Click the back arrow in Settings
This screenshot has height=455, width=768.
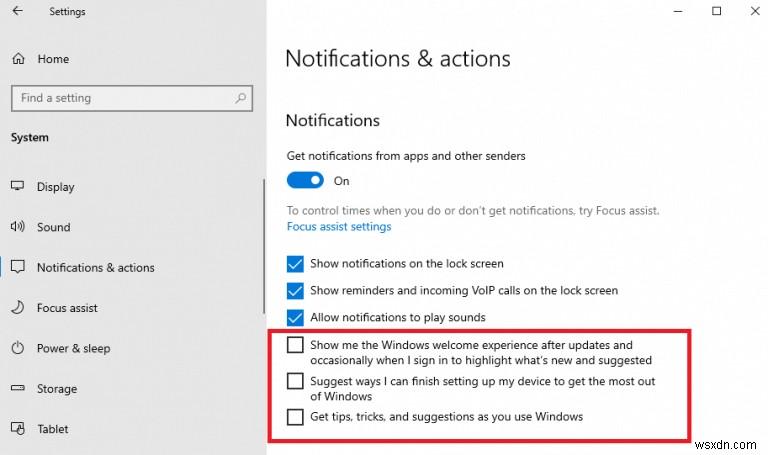click(x=18, y=11)
